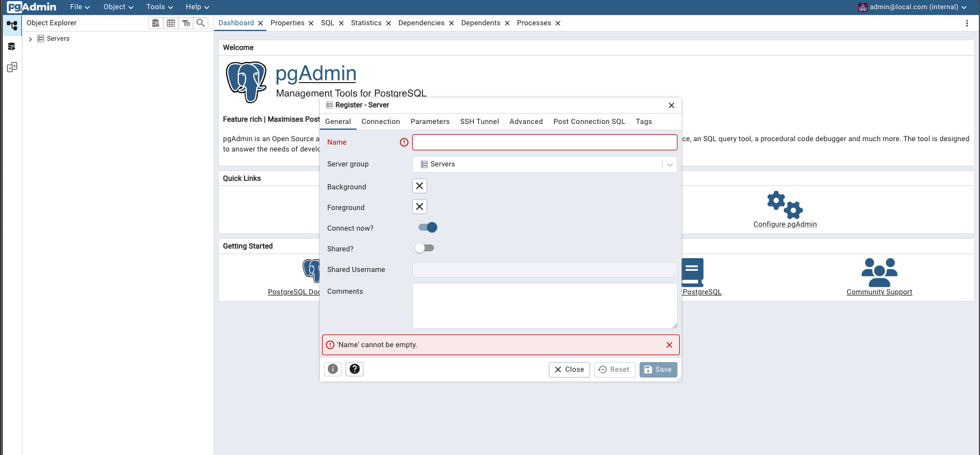Screen dimensions: 980x455
Task: Click the Servers tree node icon
Action: [x=41, y=38]
